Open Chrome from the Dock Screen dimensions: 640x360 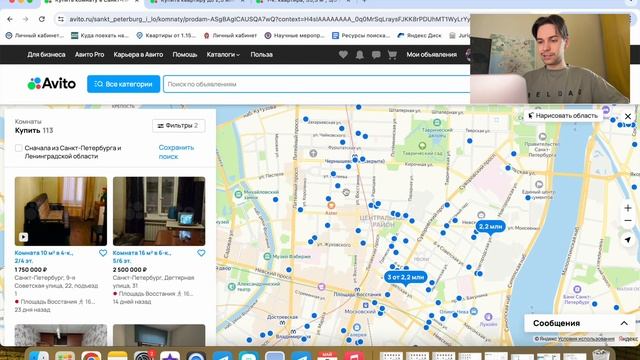coord(91,356)
